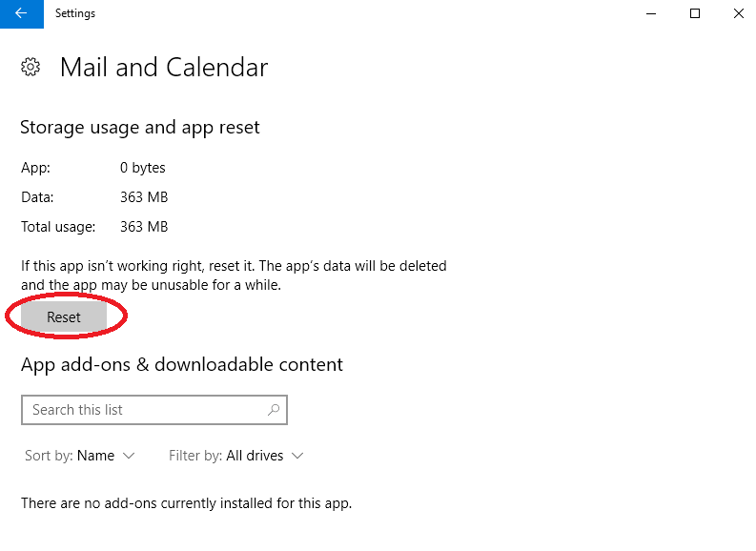Viewport: 756px width, 551px height.
Task: Click the App size value '0 bytes'
Action: click(142, 168)
